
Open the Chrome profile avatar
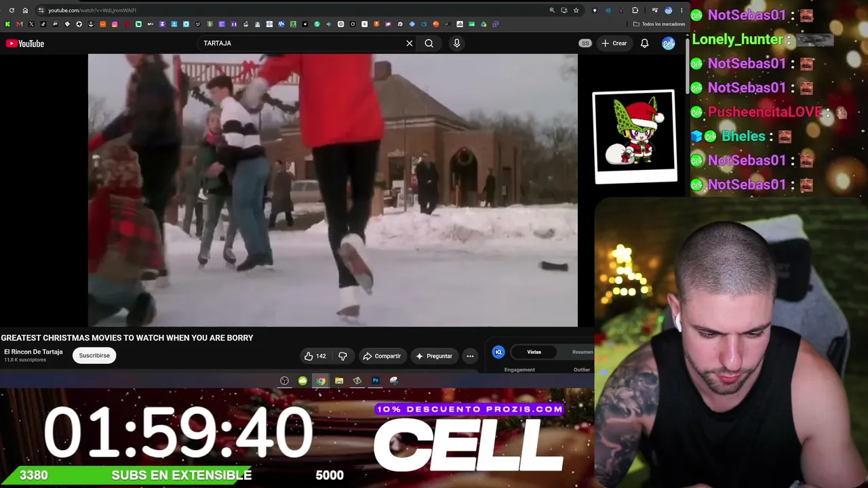669,10
